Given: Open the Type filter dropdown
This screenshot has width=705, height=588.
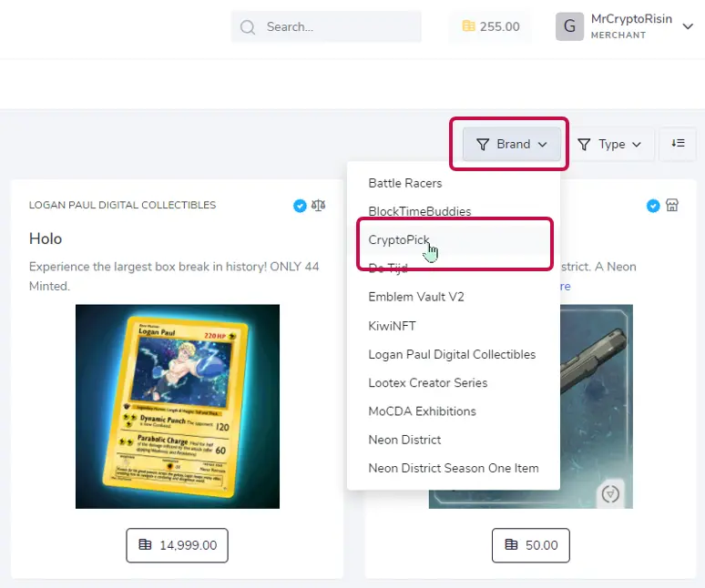Looking at the screenshot, I should [608, 144].
